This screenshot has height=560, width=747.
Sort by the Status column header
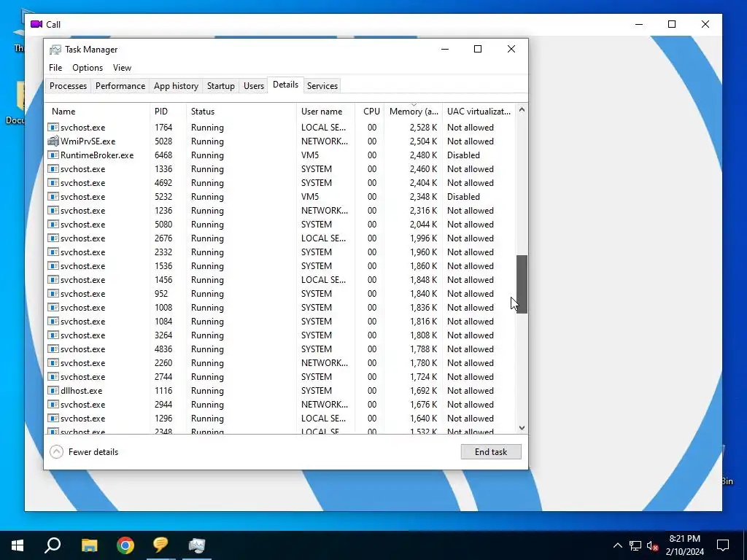[241, 112]
